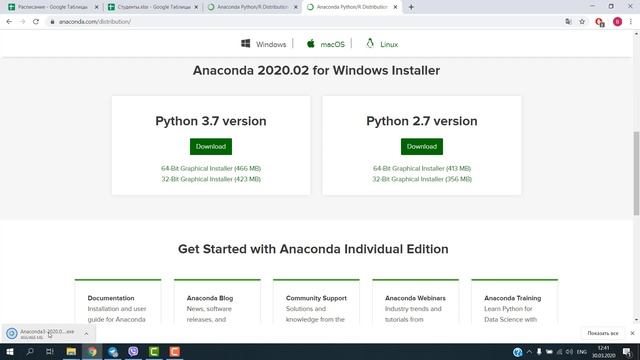Image resolution: width=640 pixels, height=360 pixels.
Task: Bookmark this page with the star icon
Action: [582, 22]
